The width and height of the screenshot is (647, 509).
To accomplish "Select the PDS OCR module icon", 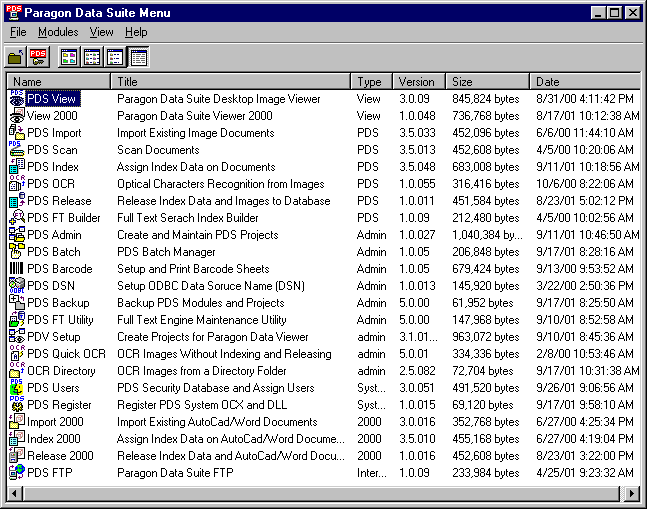I will click(17, 184).
